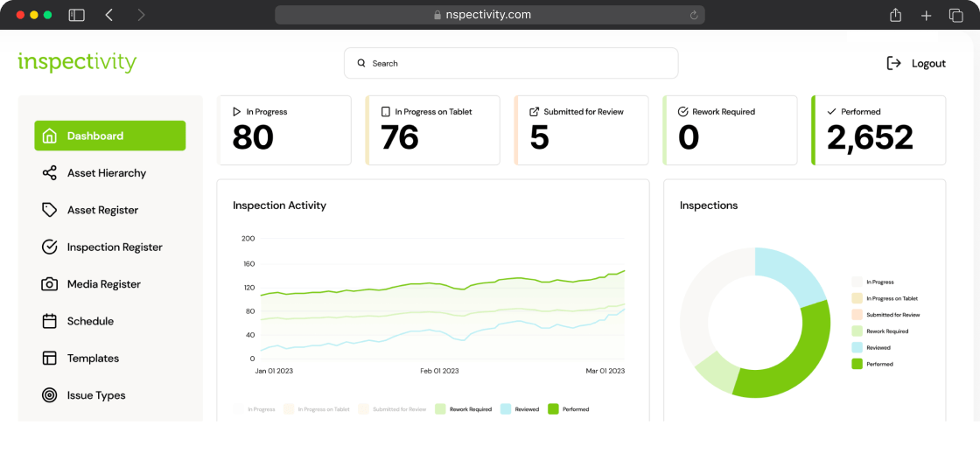This screenshot has width=980, height=460.
Task: Click the Safari share icon
Action: click(x=896, y=15)
